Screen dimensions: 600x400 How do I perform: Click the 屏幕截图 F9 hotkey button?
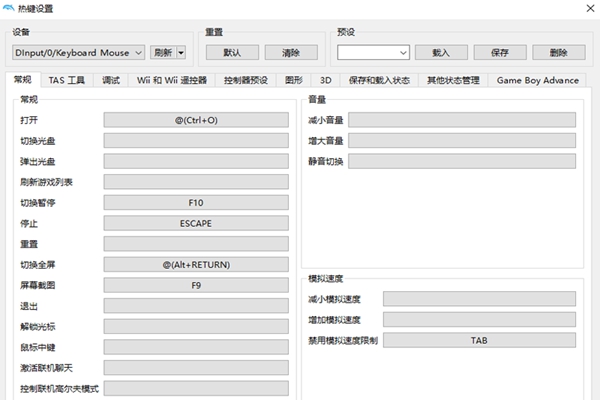pos(196,285)
